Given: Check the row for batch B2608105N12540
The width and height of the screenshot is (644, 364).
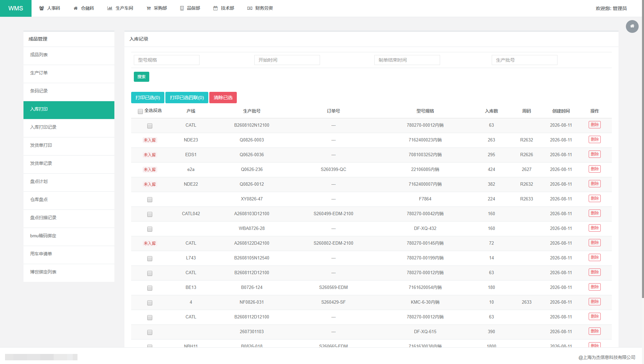Looking at the screenshot, I should tap(150, 258).
